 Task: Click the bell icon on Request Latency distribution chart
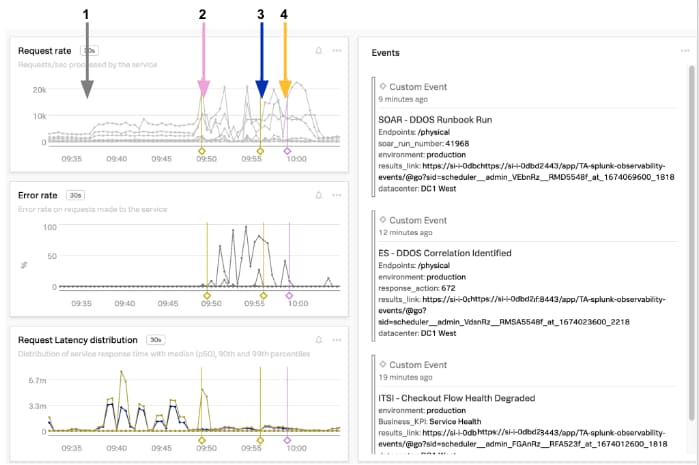[x=319, y=340]
